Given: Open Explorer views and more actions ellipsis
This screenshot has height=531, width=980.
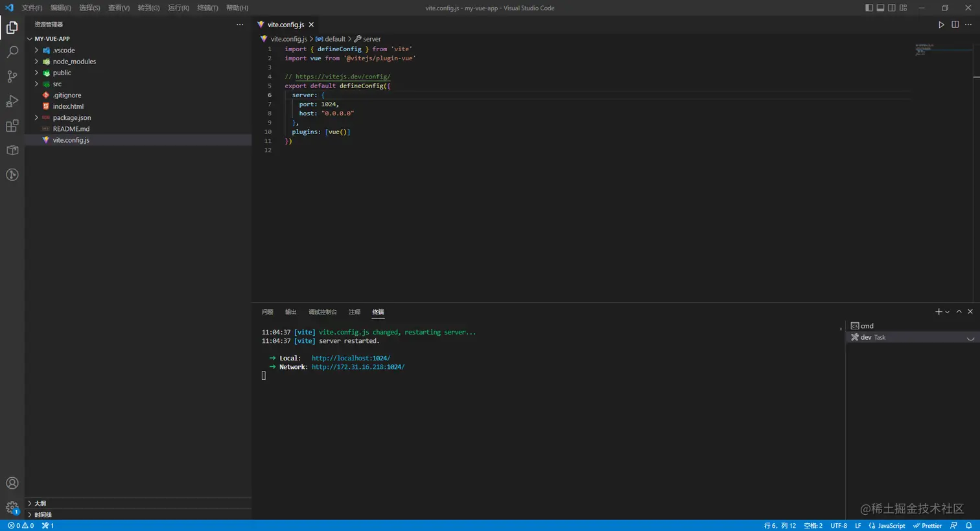Looking at the screenshot, I should click(x=240, y=25).
